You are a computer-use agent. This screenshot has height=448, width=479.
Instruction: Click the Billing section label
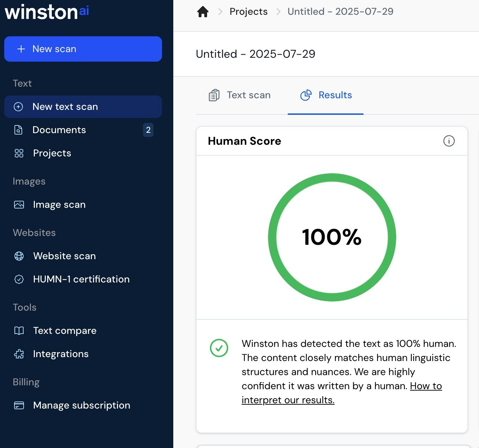click(26, 382)
